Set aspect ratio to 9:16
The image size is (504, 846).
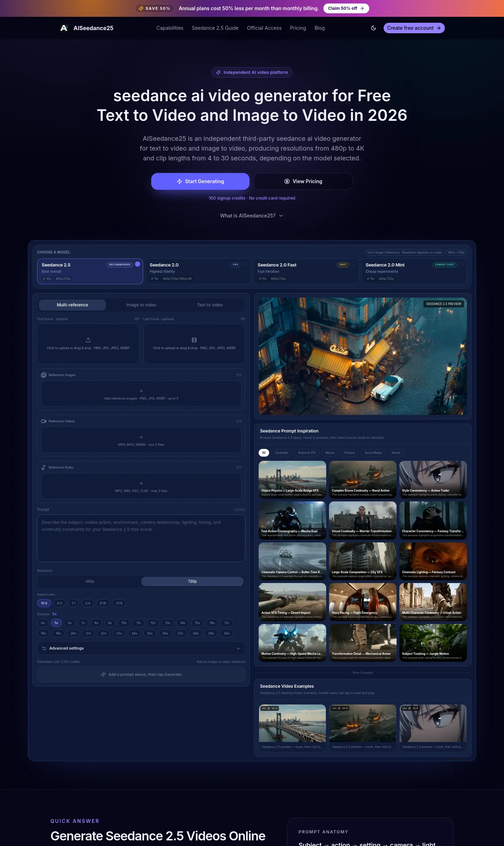103,603
